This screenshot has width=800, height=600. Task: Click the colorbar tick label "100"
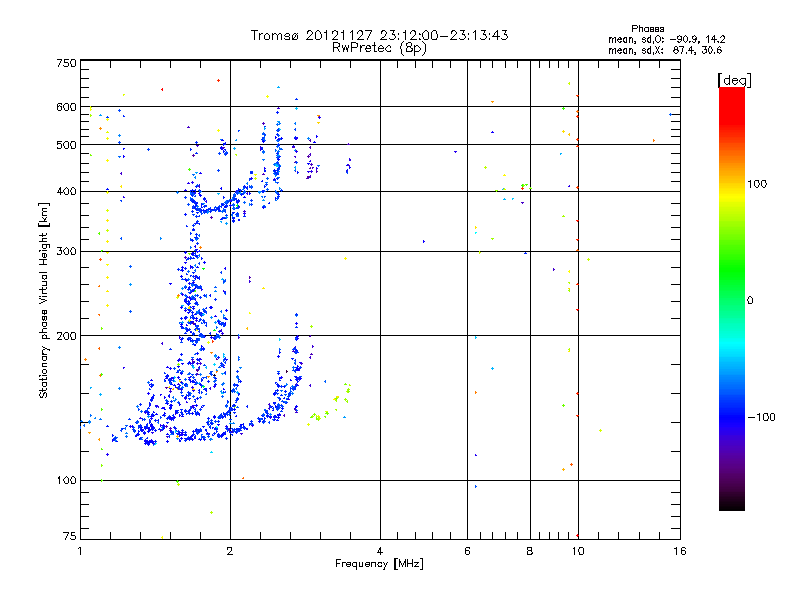click(757, 184)
